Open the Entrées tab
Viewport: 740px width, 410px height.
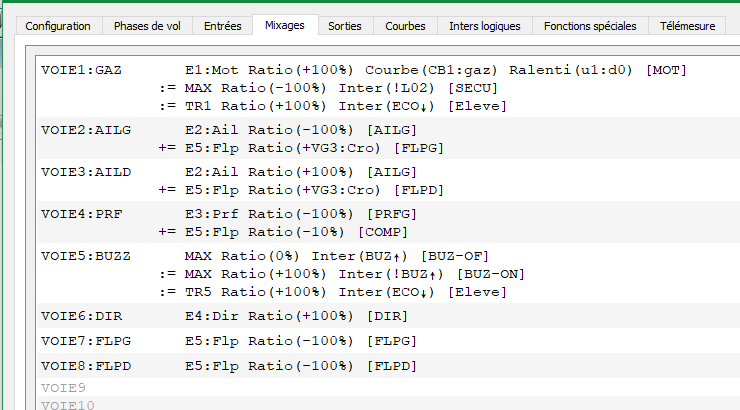pos(222,26)
